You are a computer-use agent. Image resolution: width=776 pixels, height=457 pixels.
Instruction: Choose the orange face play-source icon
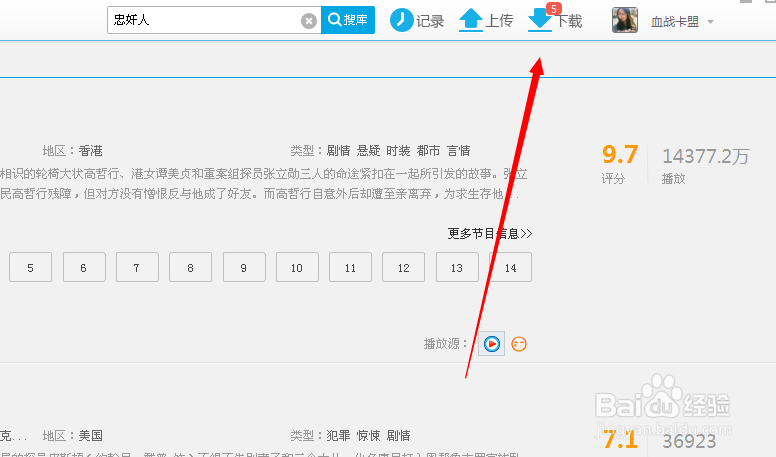pos(519,344)
